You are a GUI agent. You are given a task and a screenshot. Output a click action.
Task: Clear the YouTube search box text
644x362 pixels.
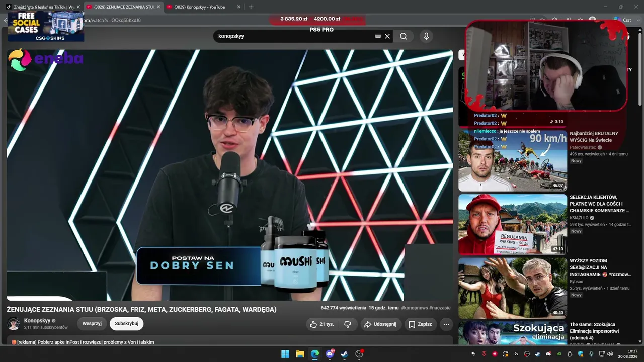[x=387, y=36]
